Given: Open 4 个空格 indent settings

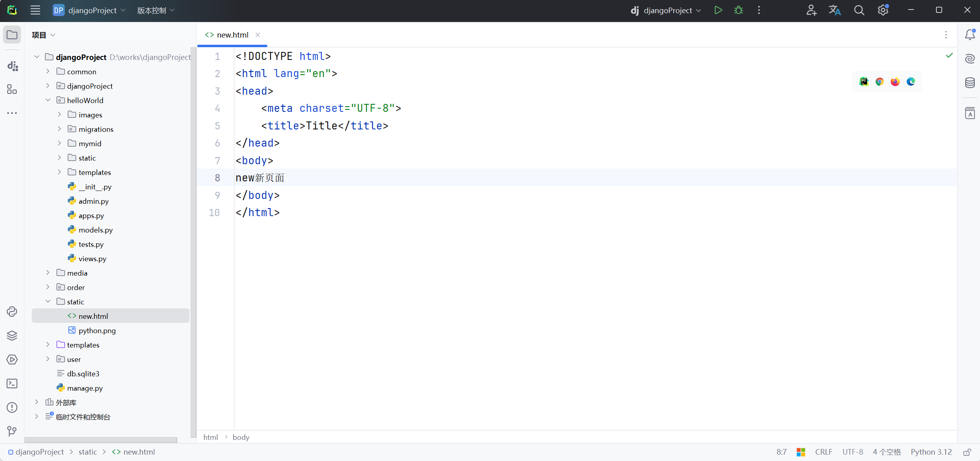Looking at the screenshot, I should coord(886,452).
